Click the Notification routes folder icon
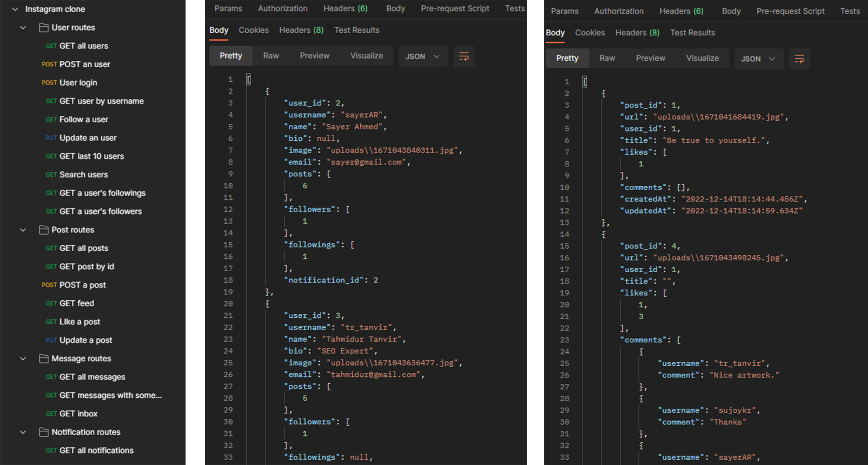The image size is (868, 465). (44, 432)
